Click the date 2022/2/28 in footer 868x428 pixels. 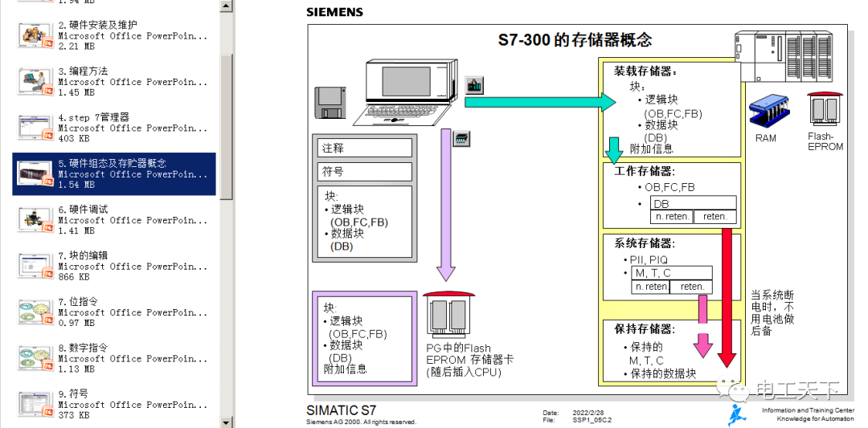point(590,413)
